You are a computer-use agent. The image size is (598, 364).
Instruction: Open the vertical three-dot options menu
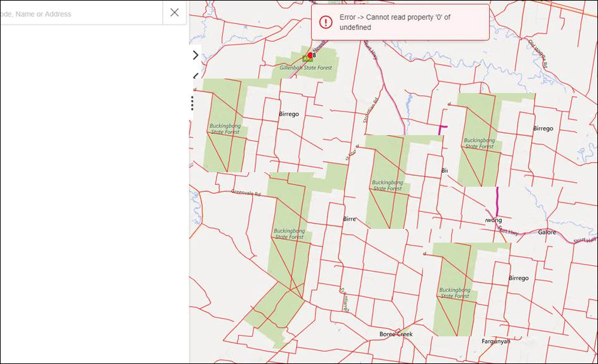click(193, 103)
